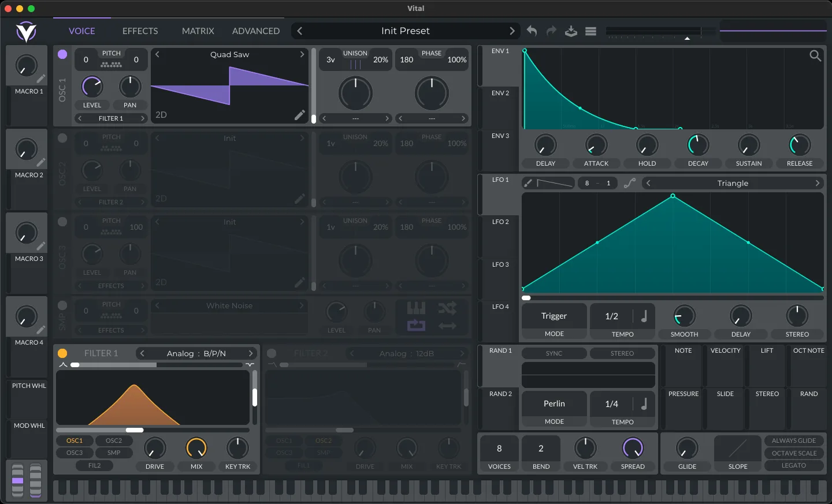Toggle Filter 1 power button
This screenshot has width=832, height=504.
pyautogui.click(x=62, y=353)
